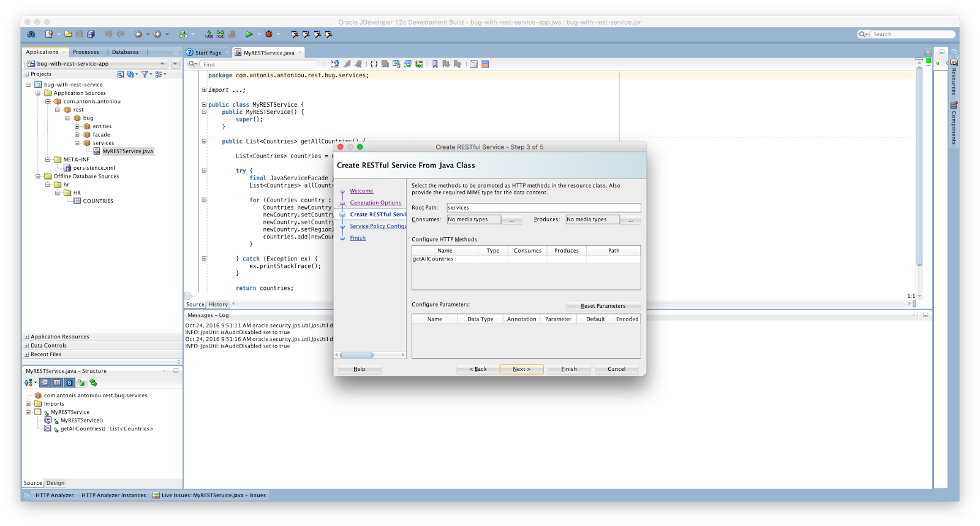Click the Reset Parameters button

(603, 306)
